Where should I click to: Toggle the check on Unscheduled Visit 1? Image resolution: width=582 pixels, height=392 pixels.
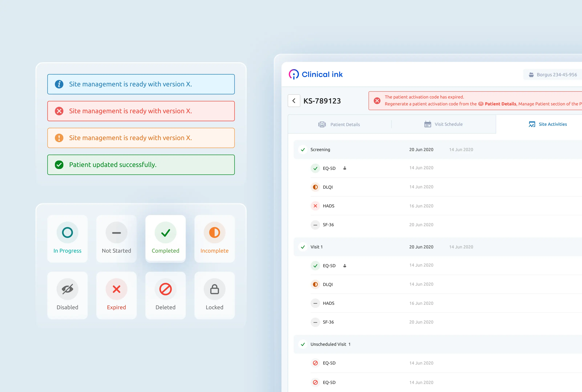click(x=303, y=344)
